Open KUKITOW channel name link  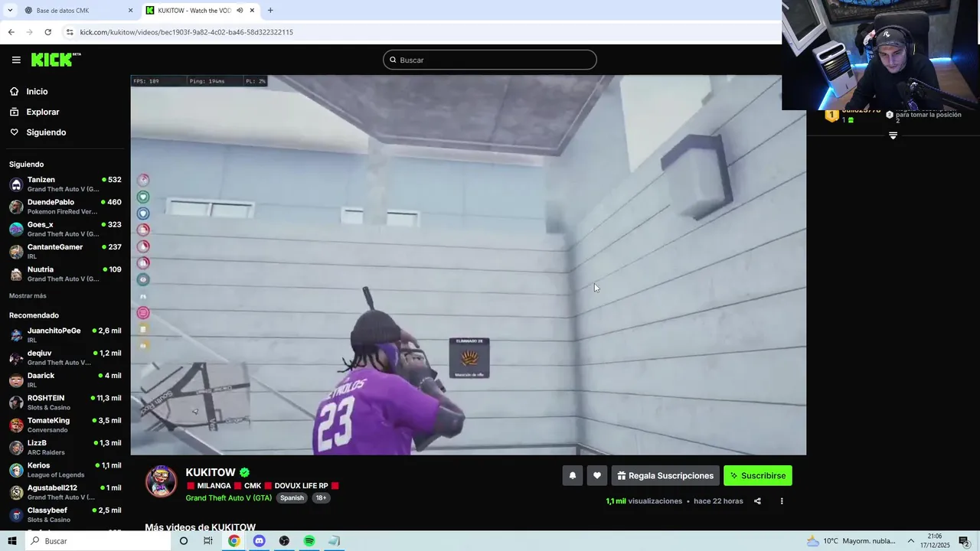click(x=211, y=472)
